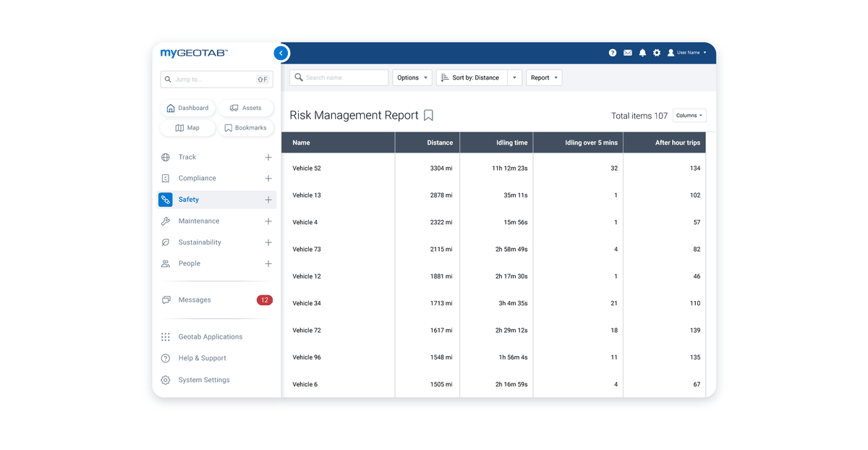Viewport: 868px width, 450px height.
Task: Click the 11h 12m 23s idling cell
Action: click(510, 169)
